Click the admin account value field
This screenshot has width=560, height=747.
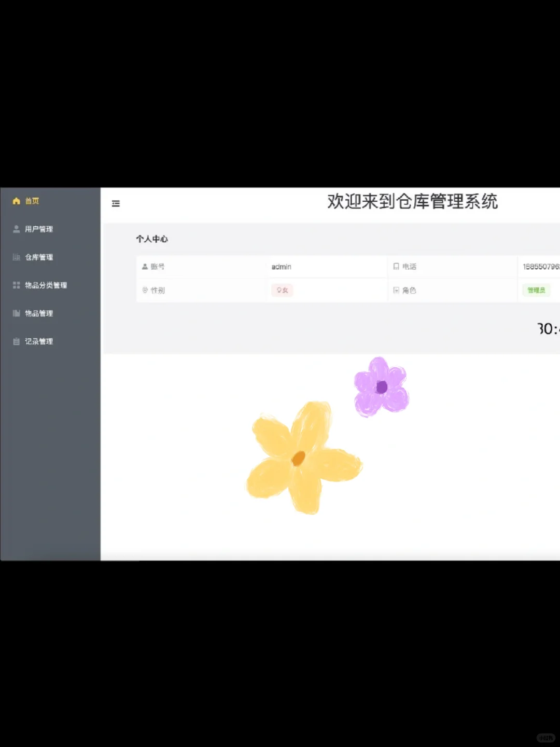[281, 267]
